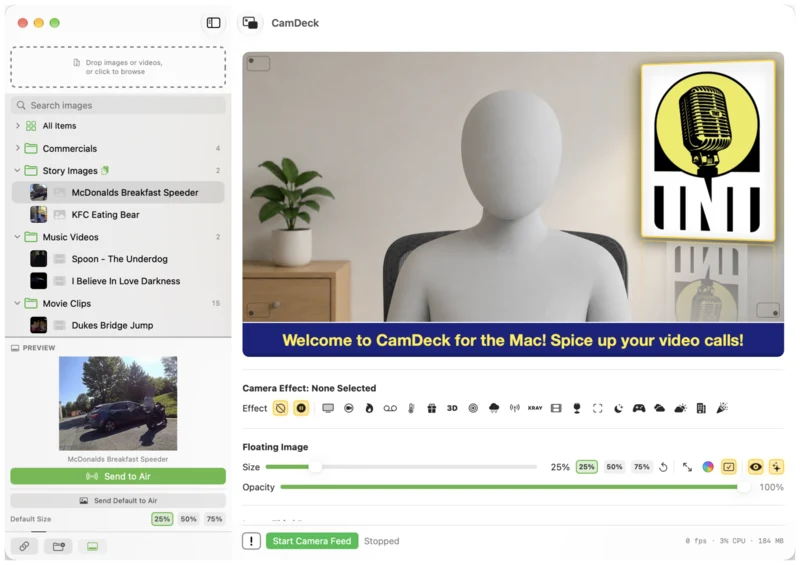Click Send Default to Air button

click(118, 501)
